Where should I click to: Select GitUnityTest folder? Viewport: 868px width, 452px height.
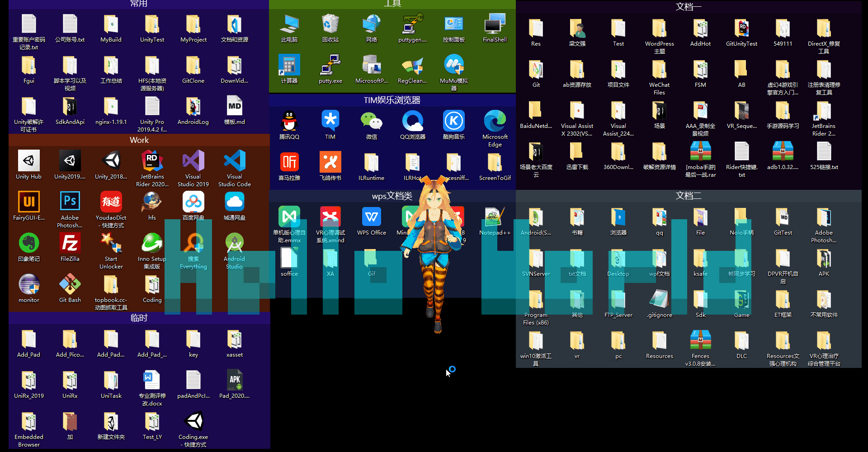pyautogui.click(x=741, y=32)
